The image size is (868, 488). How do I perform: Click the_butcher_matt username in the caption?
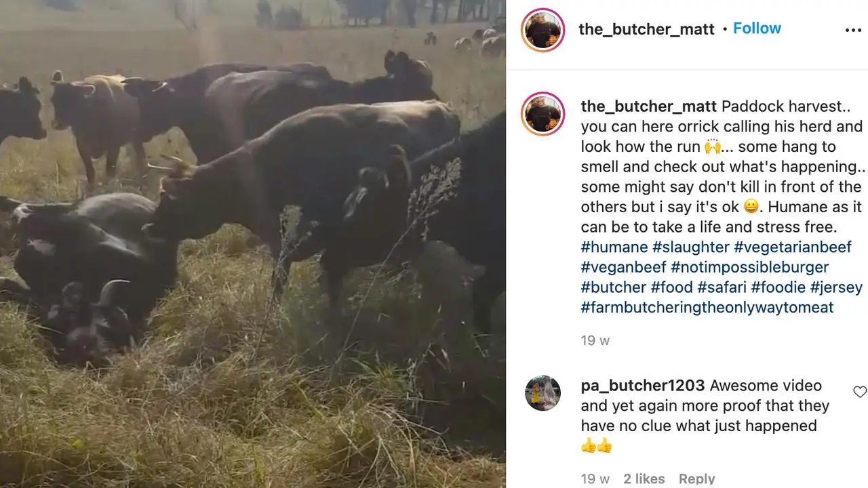click(x=649, y=106)
